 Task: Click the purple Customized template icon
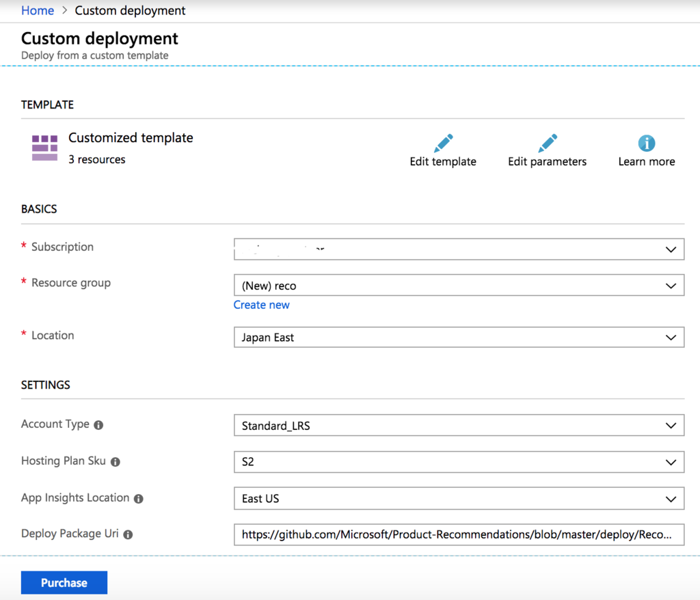(x=44, y=148)
